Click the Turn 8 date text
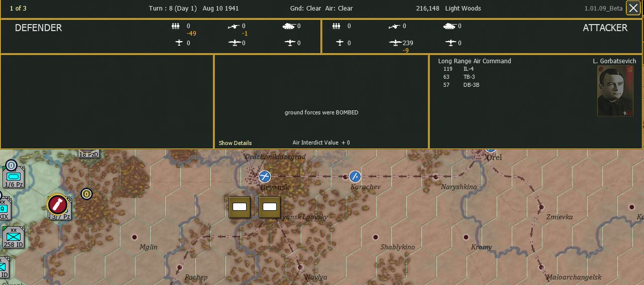This screenshot has height=285, width=644. coord(194,9)
